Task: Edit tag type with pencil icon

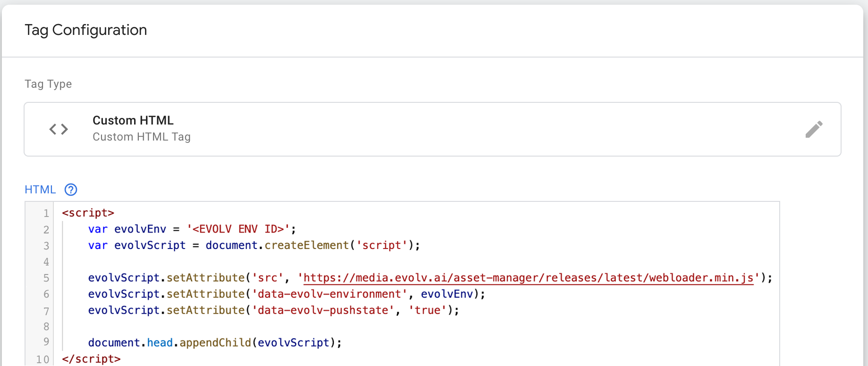Action: pyautogui.click(x=814, y=129)
